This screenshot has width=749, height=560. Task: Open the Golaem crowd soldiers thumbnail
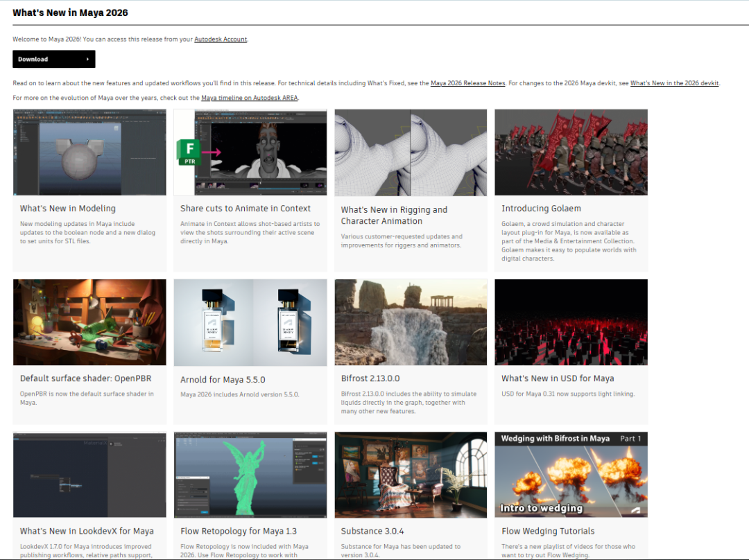(571, 152)
